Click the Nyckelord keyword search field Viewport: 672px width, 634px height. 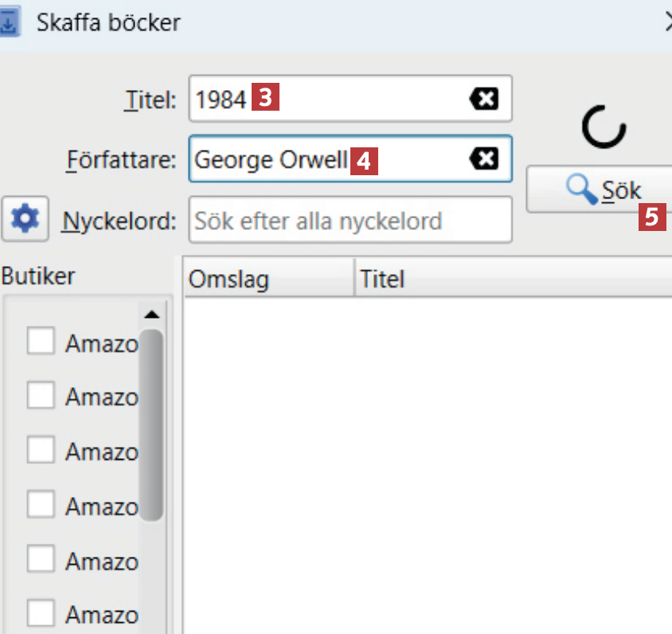click(350, 220)
